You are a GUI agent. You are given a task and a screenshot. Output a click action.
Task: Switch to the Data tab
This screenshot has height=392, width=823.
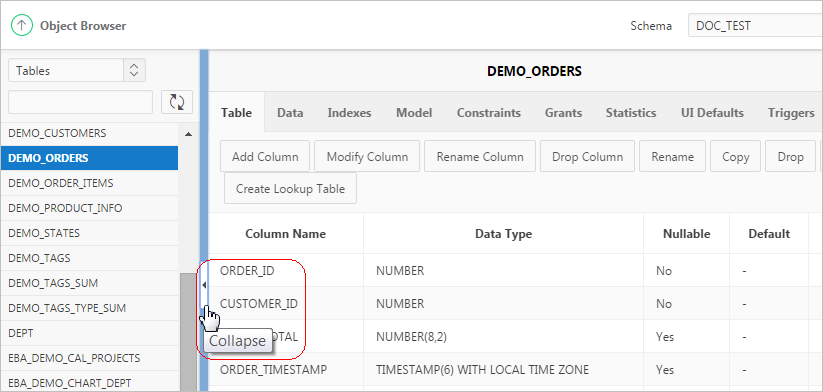pyautogui.click(x=290, y=113)
